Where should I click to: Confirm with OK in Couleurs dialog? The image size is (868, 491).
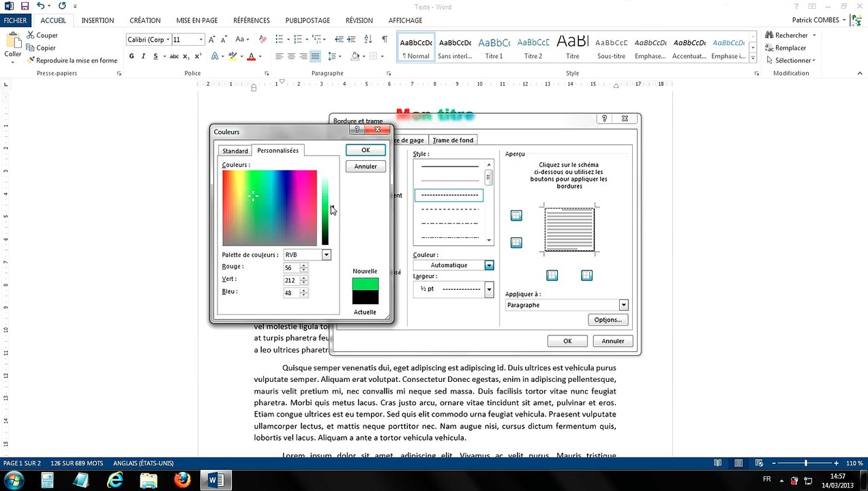coord(365,150)
